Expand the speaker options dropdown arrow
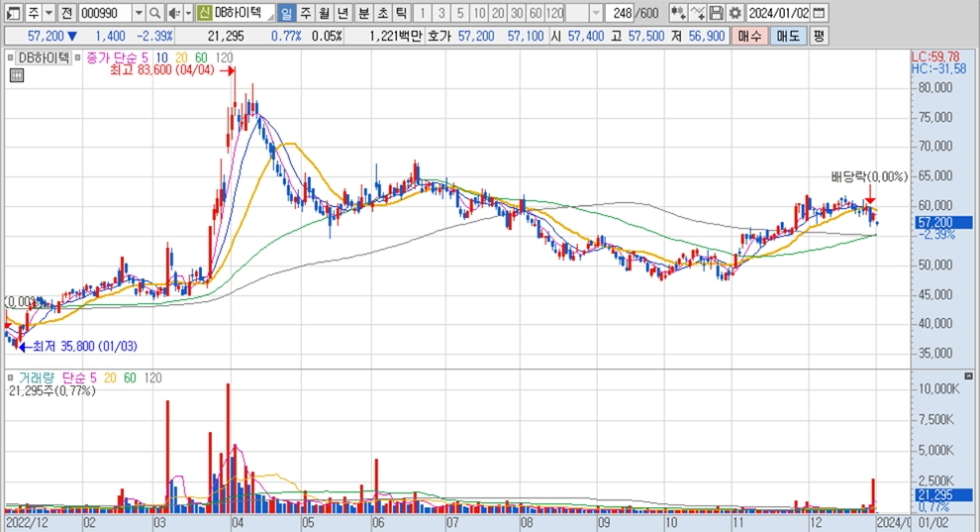The height and width of the screenshot is (532, 980). pos(188,13)
